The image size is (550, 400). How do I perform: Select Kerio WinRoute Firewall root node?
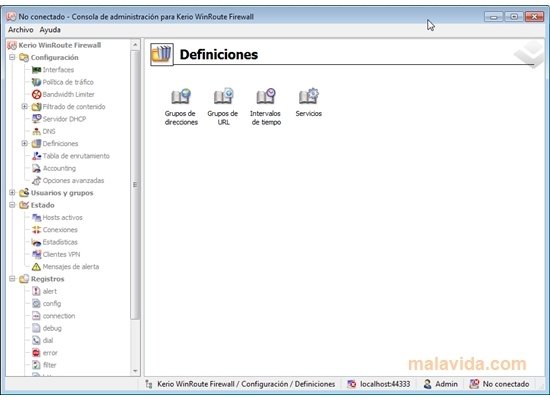click(x=60, y=45)
